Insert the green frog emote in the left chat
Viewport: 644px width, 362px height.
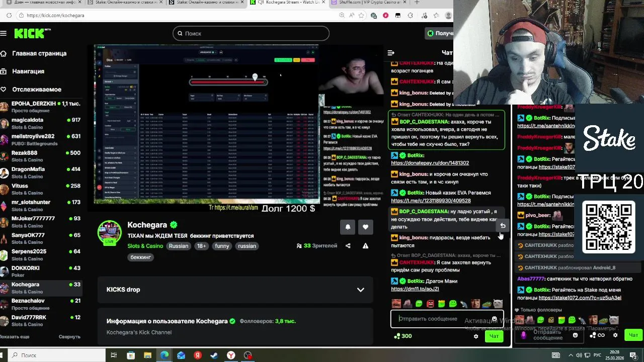(486, 304)
